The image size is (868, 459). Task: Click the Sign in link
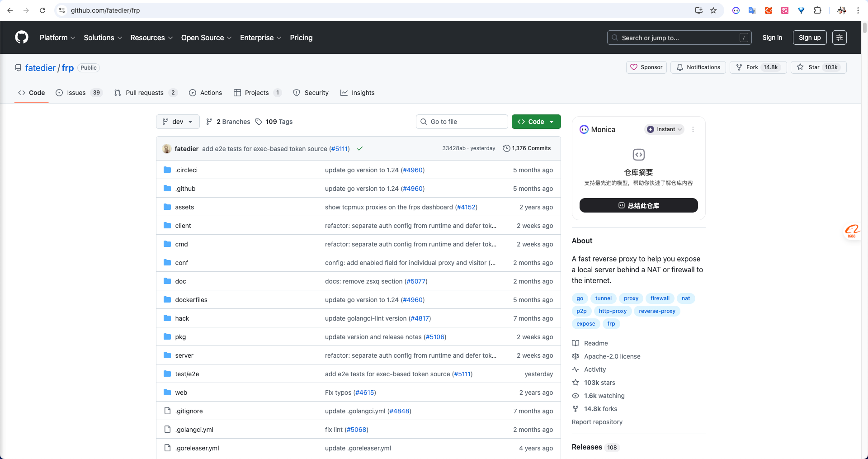coord(772,38)
